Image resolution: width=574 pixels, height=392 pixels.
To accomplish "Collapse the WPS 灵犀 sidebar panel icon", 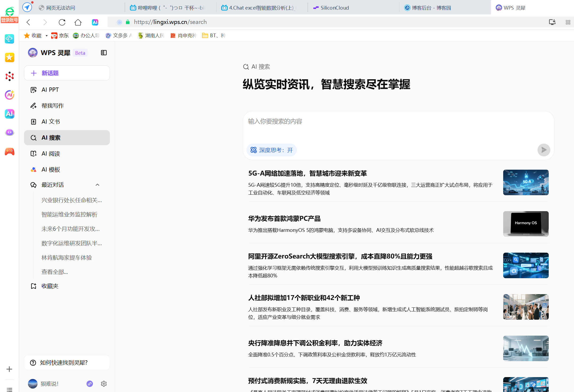I will click(104, 53).
